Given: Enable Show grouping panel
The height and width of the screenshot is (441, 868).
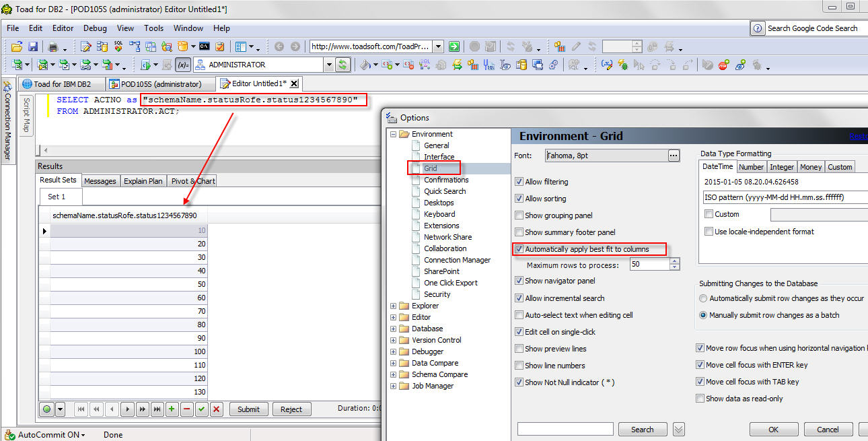Looking at the screenshot, I should tap(519, 215).
